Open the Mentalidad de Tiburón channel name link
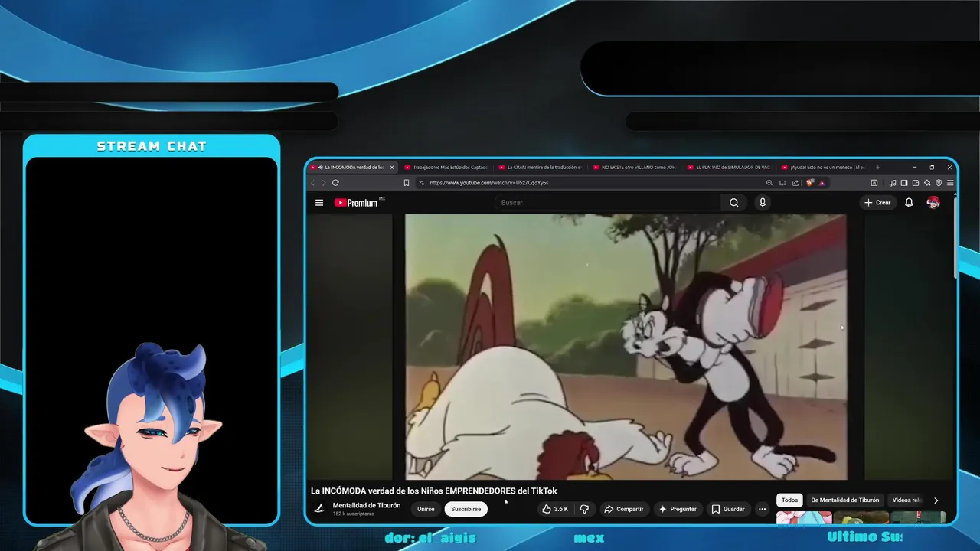The width and height of the screenshot is (980, 551). click(x=367, y=505)
